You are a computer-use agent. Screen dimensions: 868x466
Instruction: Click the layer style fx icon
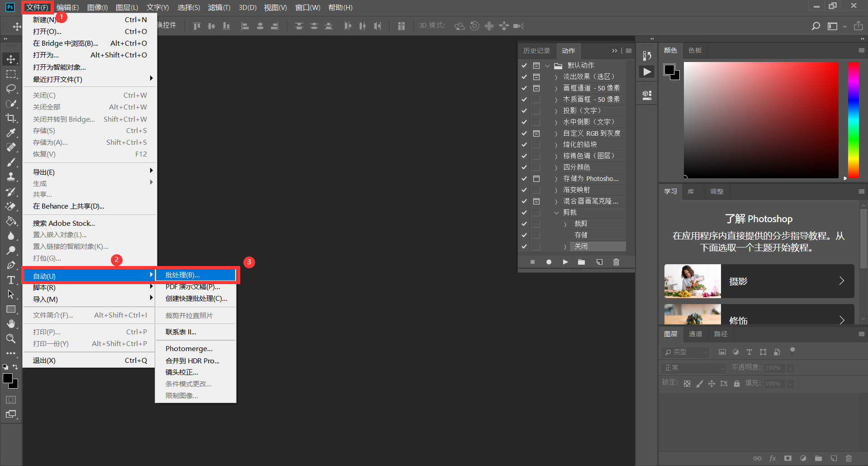click(x=773, y=458)
